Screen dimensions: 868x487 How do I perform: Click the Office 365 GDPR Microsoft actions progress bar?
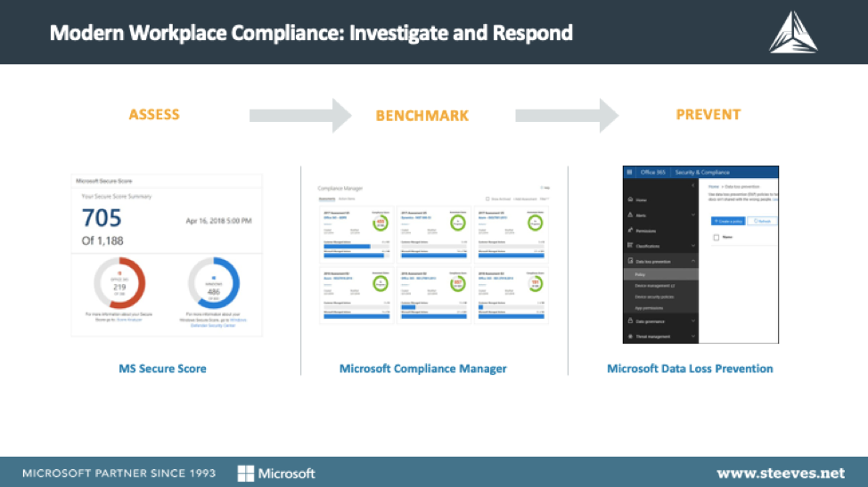356,256
